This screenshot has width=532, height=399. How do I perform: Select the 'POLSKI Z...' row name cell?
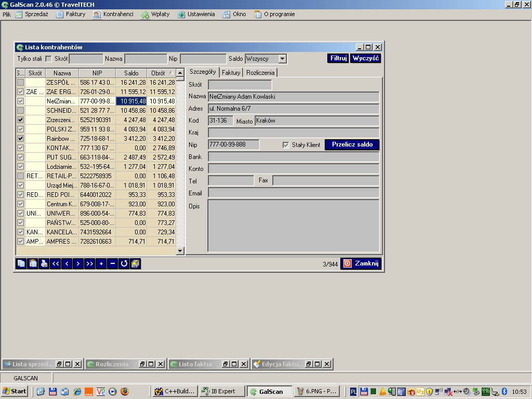click(62, 129)
